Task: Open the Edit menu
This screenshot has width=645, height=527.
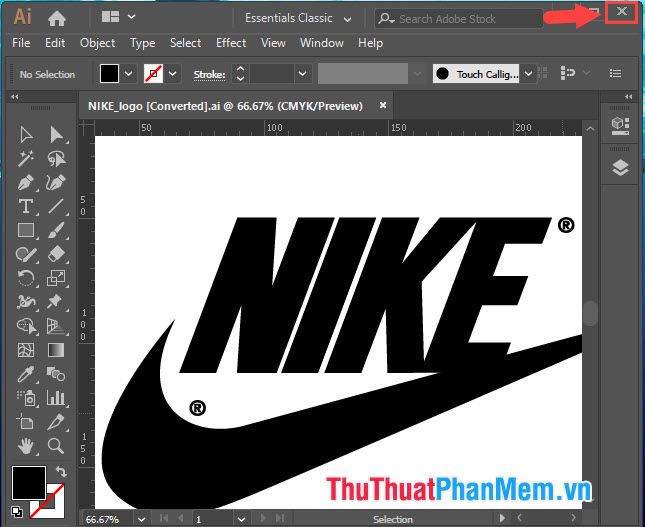Action: (x=55, y=43)
